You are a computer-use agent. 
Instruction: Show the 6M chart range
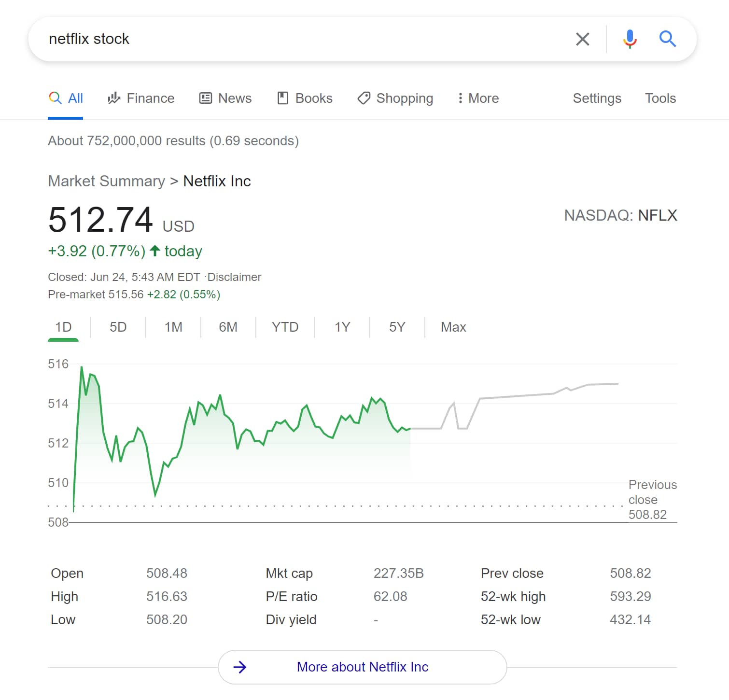tap(228, 327)
